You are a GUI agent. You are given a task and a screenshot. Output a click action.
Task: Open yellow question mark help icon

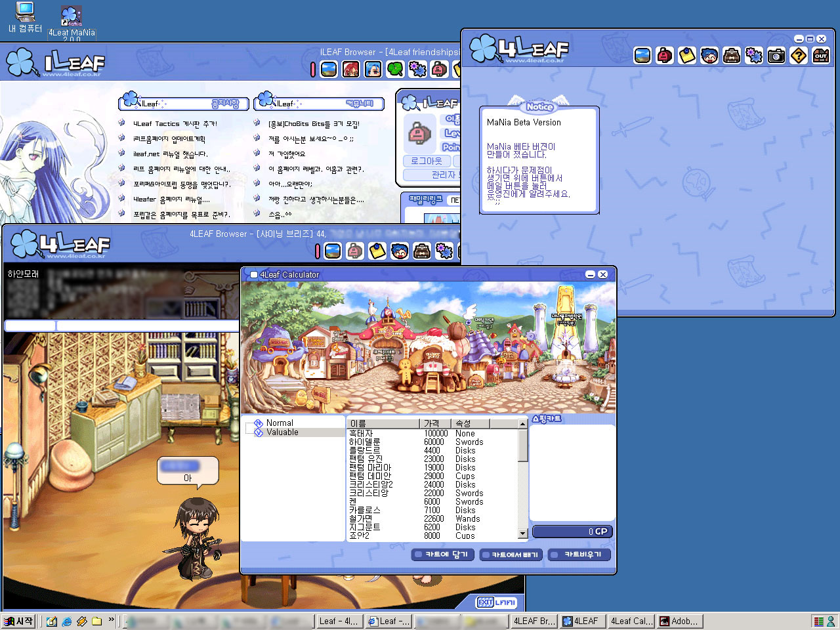click(x=799, y=56)
